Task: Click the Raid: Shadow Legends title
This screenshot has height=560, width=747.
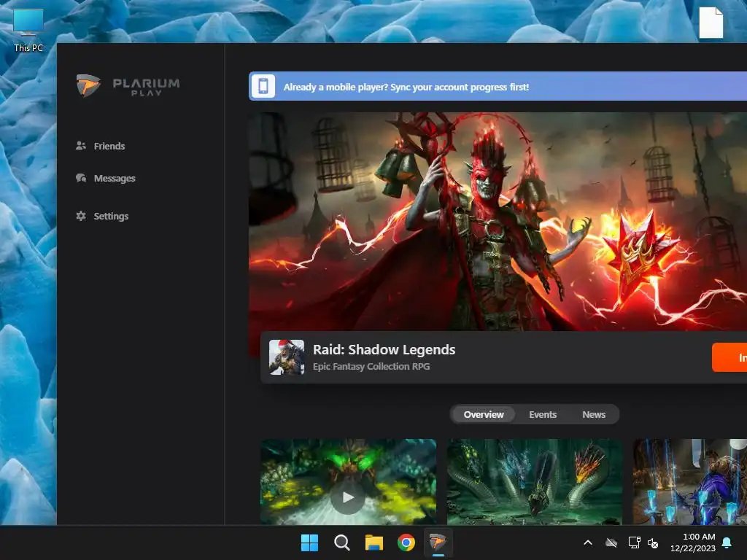Action: tap(384, 349)
